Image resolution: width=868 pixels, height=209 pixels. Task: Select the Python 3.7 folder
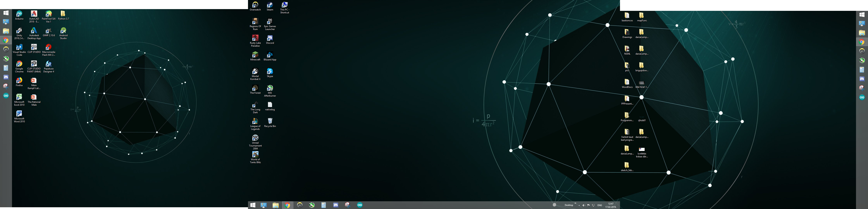[x=63, y=15]
